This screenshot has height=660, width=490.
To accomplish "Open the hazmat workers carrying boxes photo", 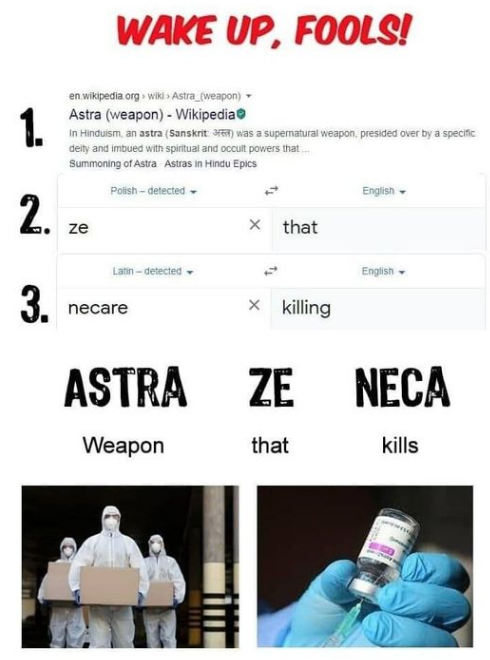I will (x=130, y=566).
